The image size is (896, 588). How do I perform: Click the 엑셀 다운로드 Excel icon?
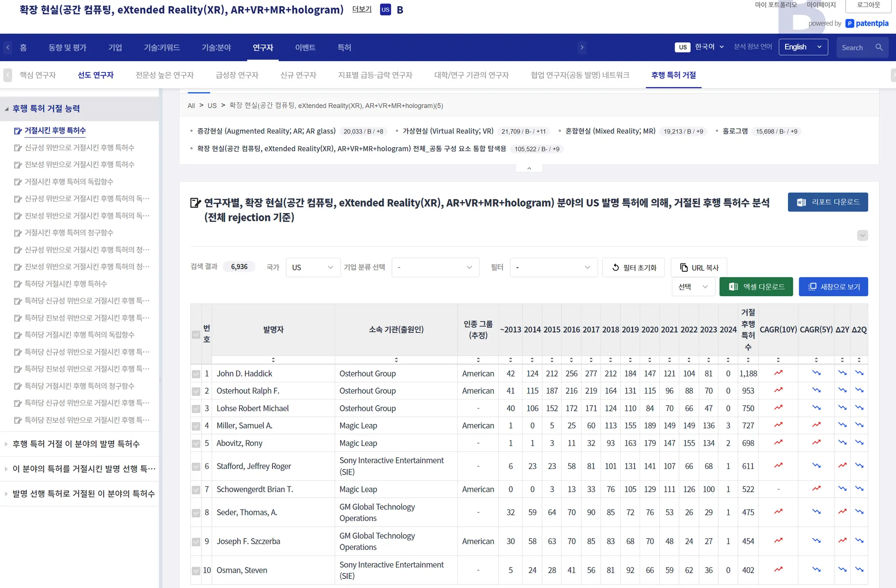(733, 287)
